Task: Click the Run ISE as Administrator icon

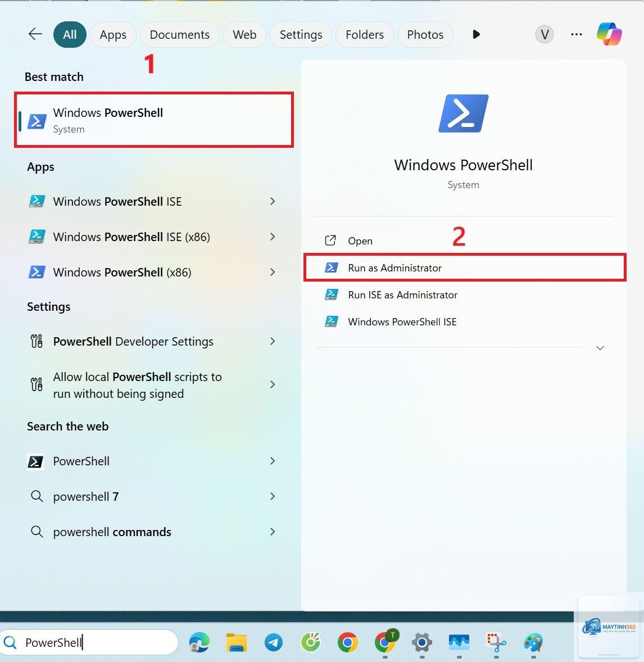Action: (x=331, y=294)
